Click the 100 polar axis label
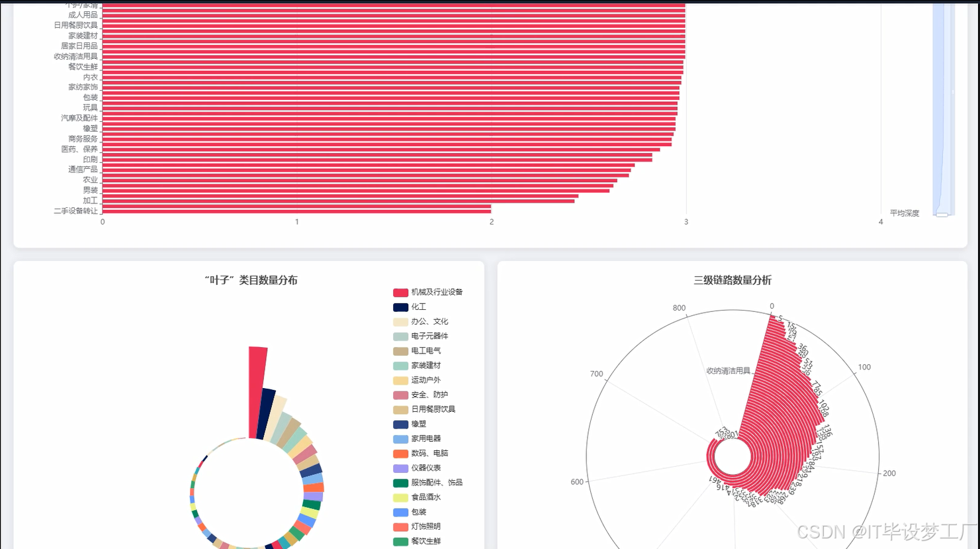 tap(864, 367)
